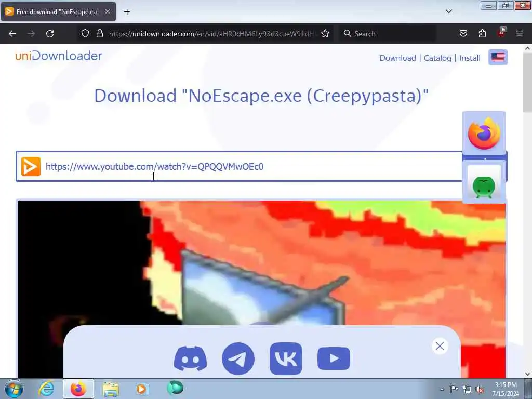
Task: Switch to Firefox in the taskbar
Action: tap(78, 389)
